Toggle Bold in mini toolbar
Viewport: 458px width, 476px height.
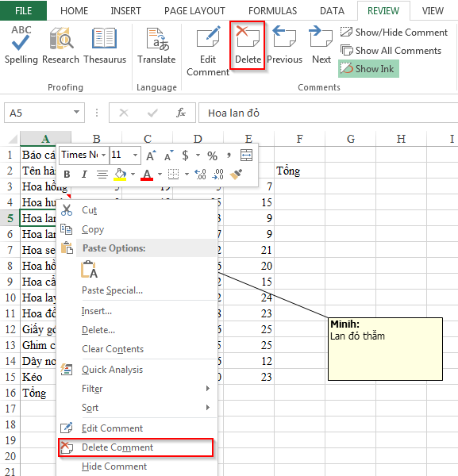point(67,175)
